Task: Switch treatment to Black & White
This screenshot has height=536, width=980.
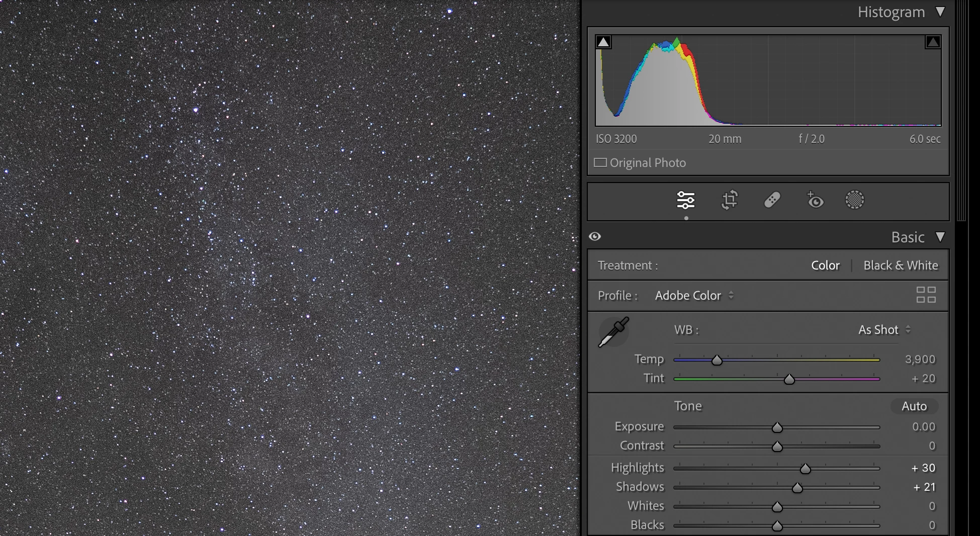Action: coord(901,265)
